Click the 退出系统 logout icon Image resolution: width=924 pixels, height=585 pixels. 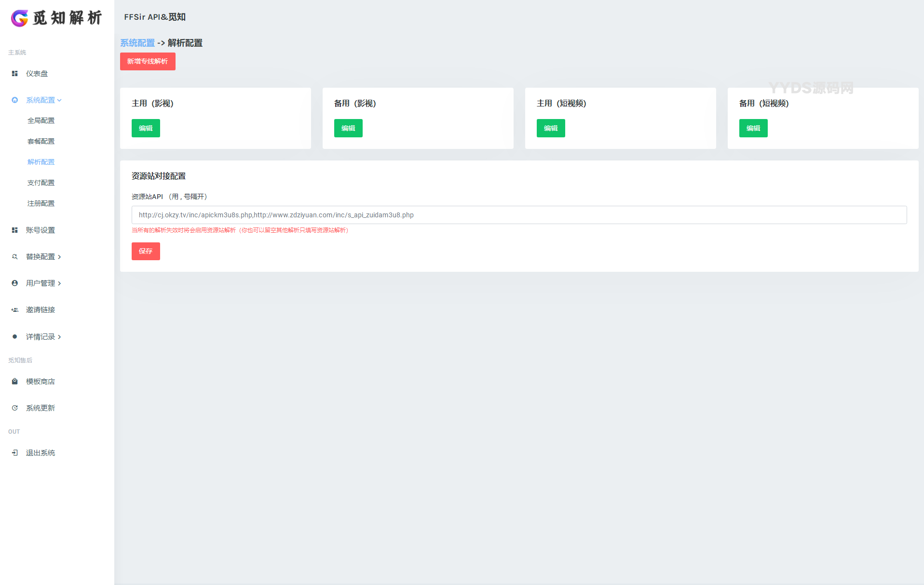(x=14, y=453)
